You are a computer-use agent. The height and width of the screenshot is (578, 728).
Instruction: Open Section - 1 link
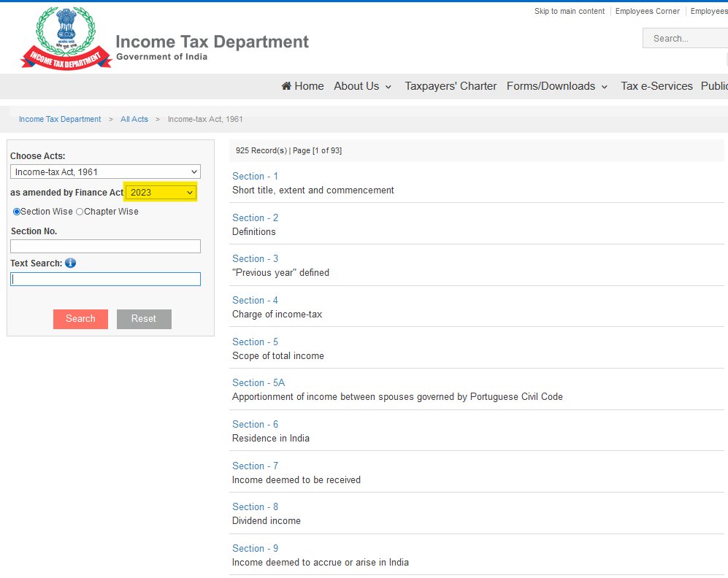pyautogui.click(x=255, y=177)
